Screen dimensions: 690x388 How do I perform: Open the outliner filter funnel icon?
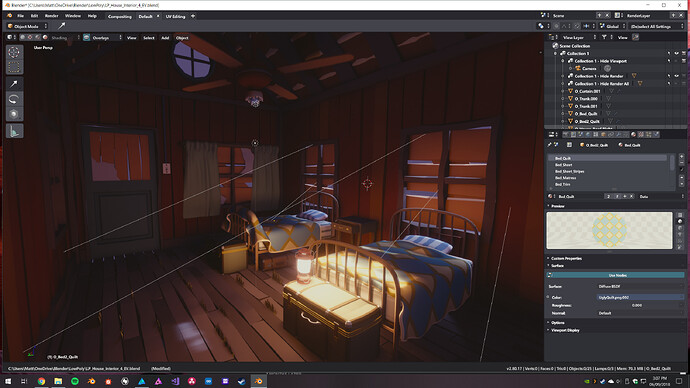click(604, 37)
